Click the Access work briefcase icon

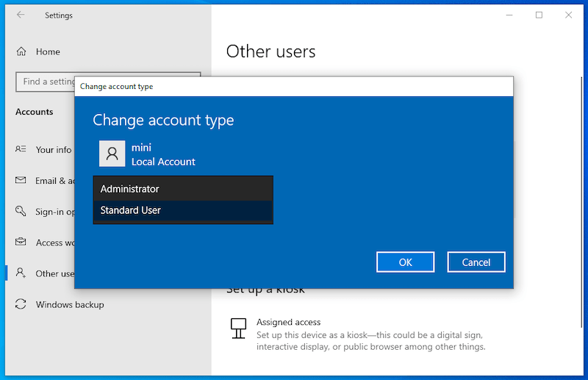click(x=21, y=242)
